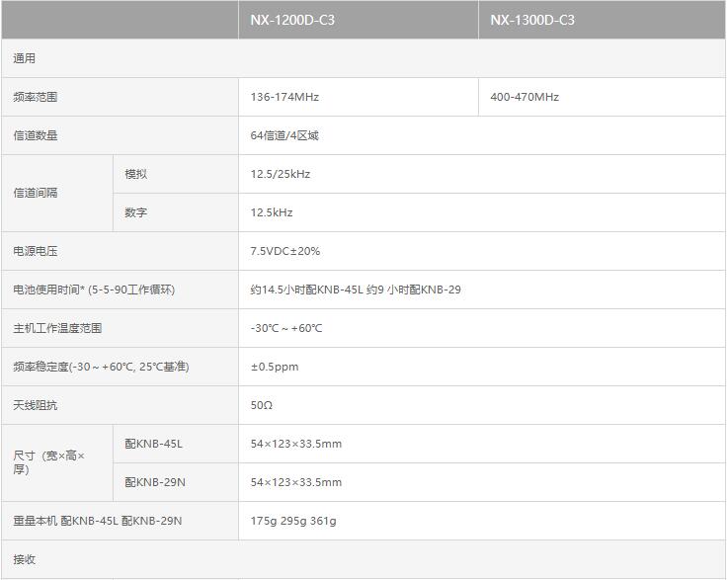The height and width of the screenshot is (580, 728).
Task: Click the battery life value mentioning KNB-45L
Action: pyautogui.click(x=356, y=290)
